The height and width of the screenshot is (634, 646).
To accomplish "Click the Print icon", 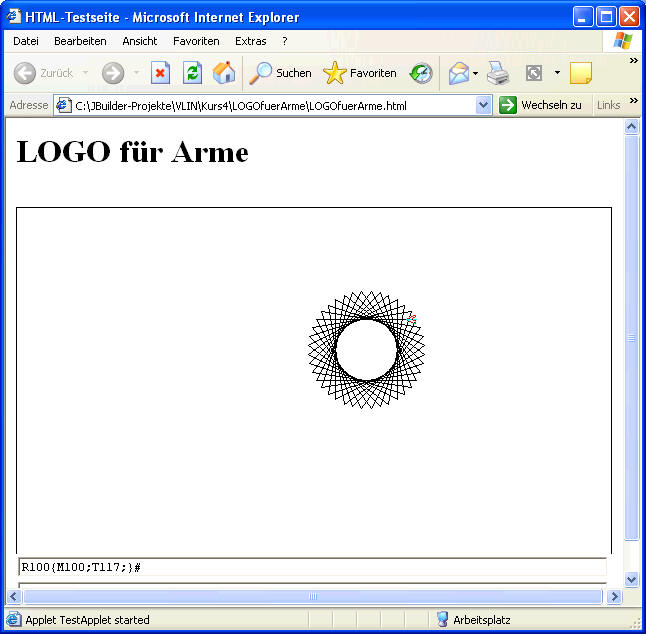I will (498, 73).
